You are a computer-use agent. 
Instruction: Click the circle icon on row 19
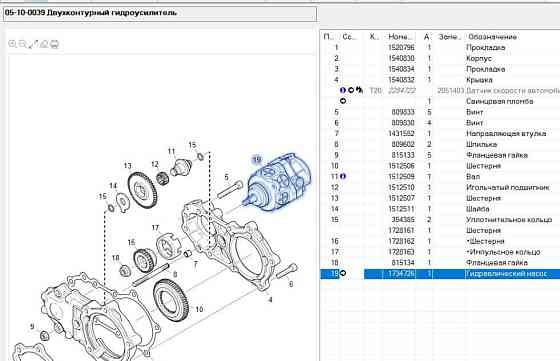(x=342, y=273)
